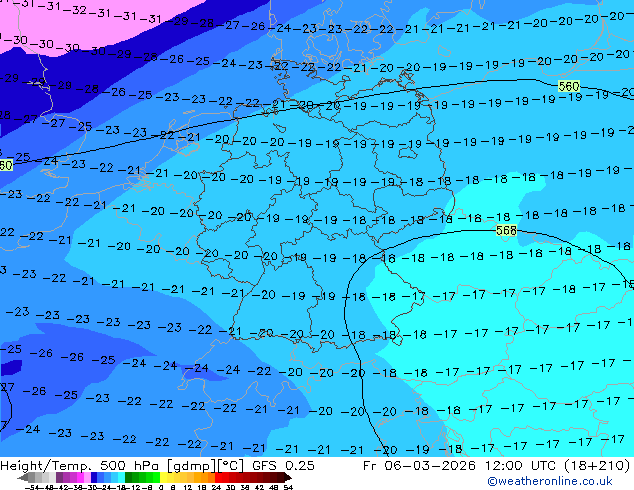Click the '12:00 UTC (18+210)' run time
This screenshot has width=634, height=490.
point(558,465)
